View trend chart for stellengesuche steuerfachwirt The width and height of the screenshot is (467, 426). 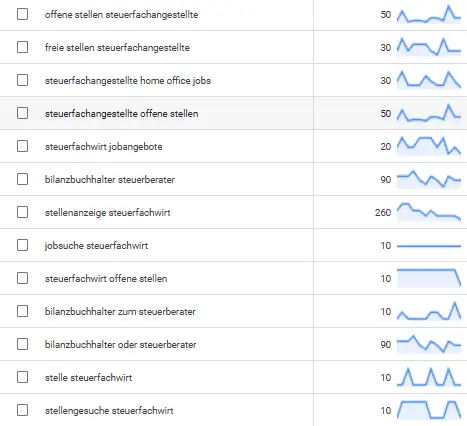pyautogui.click(x=429, y=410)
